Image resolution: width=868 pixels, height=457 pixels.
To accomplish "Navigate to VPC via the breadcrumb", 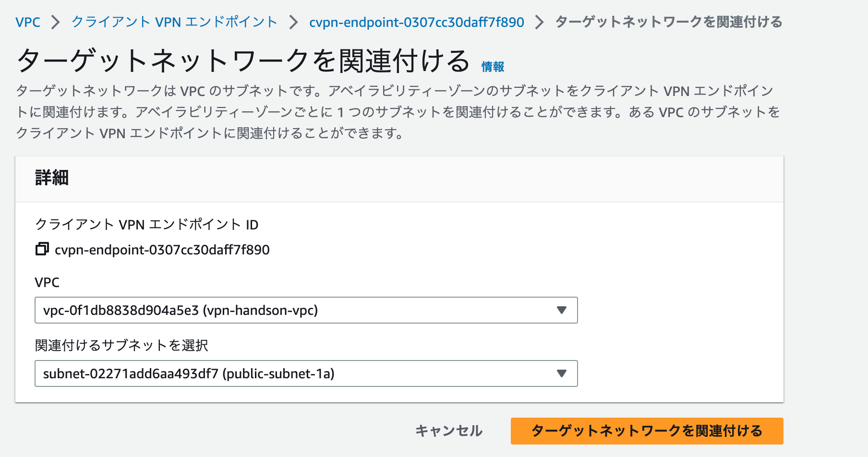I will tap(28, 22).
